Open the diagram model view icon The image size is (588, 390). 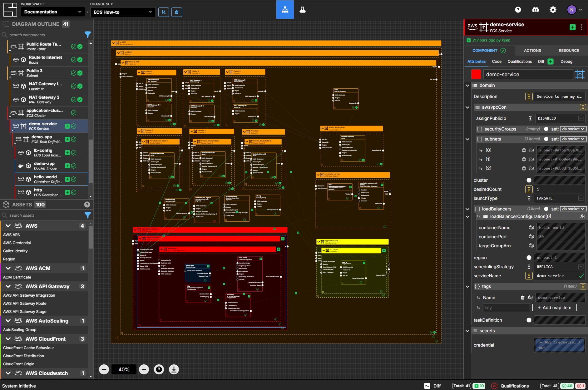click(285, 10)
